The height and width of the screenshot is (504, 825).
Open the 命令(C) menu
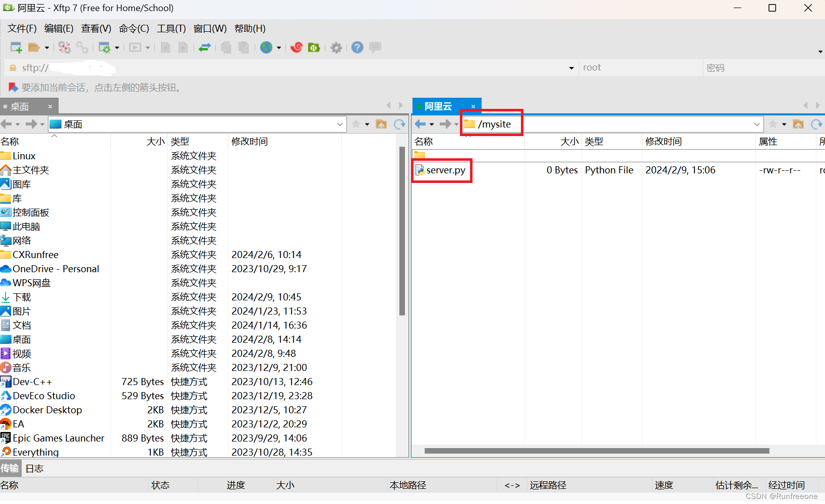[x=134, y=28]
